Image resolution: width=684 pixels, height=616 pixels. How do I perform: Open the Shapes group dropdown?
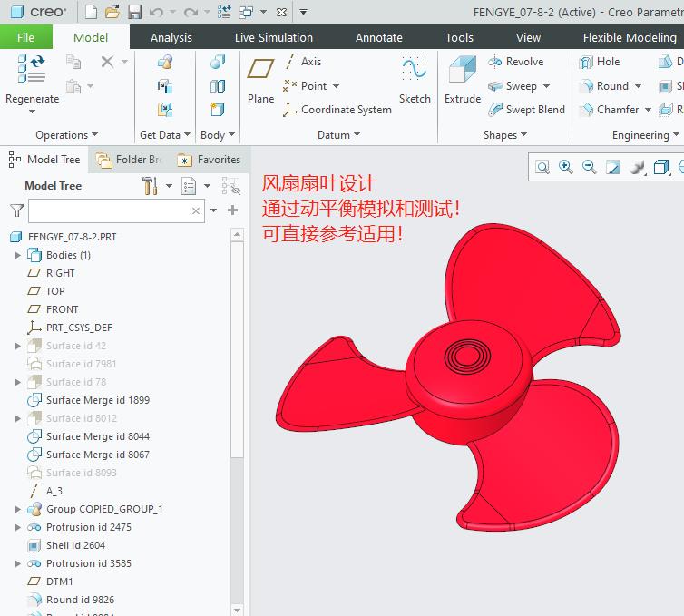[x=505, y=135]
